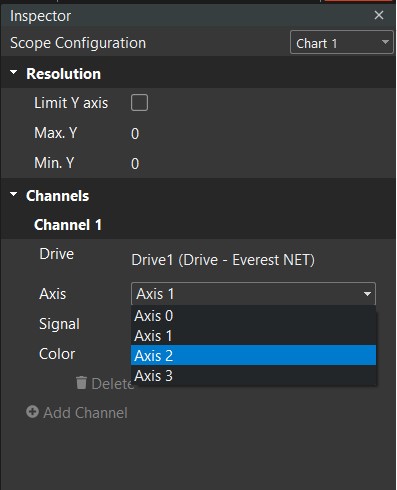The height and width of the screenshot is (490, 397).
Task: Edit the Max. Y value field
Action: click(x=135, y=134)
